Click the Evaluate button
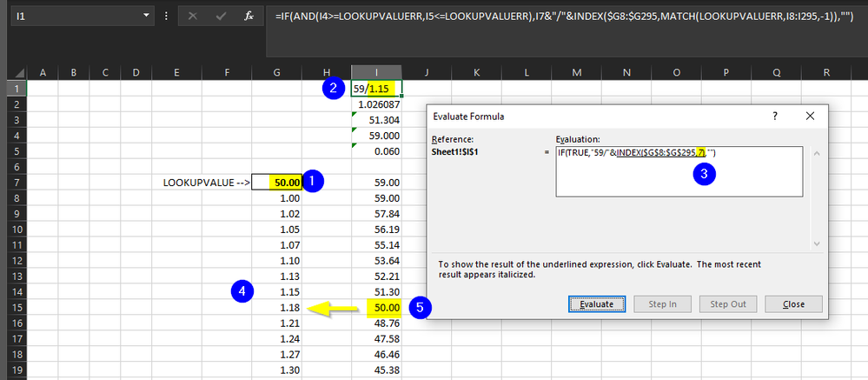Image resolution: width=868 pixels, height=380 pixels. (597, 304)
